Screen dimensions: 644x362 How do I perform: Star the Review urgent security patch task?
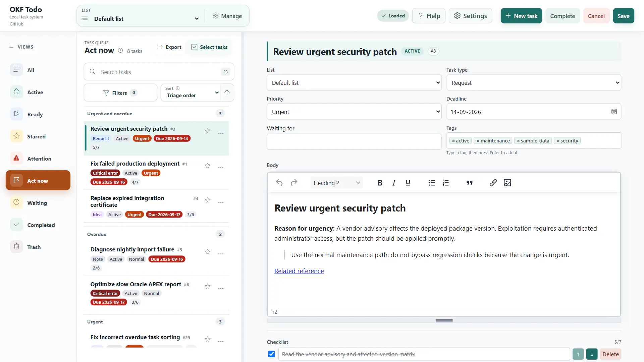(208, 131)
